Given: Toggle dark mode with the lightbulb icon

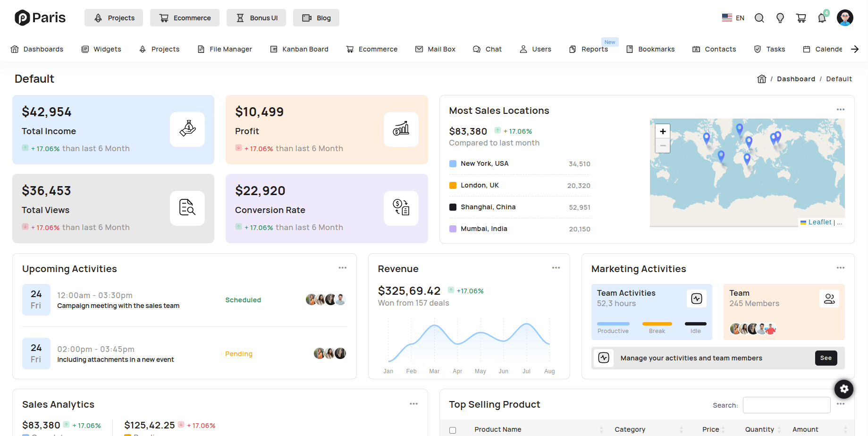Looking at the screenshot, I should pos(780,17).
